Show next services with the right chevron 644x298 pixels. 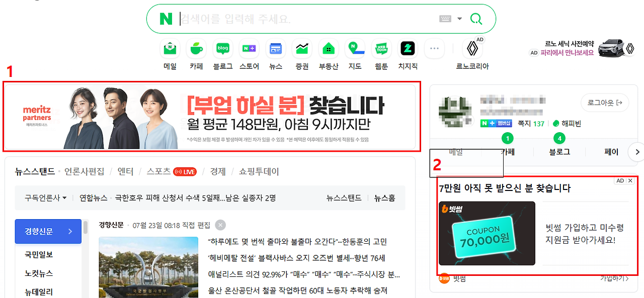(637, 152)
